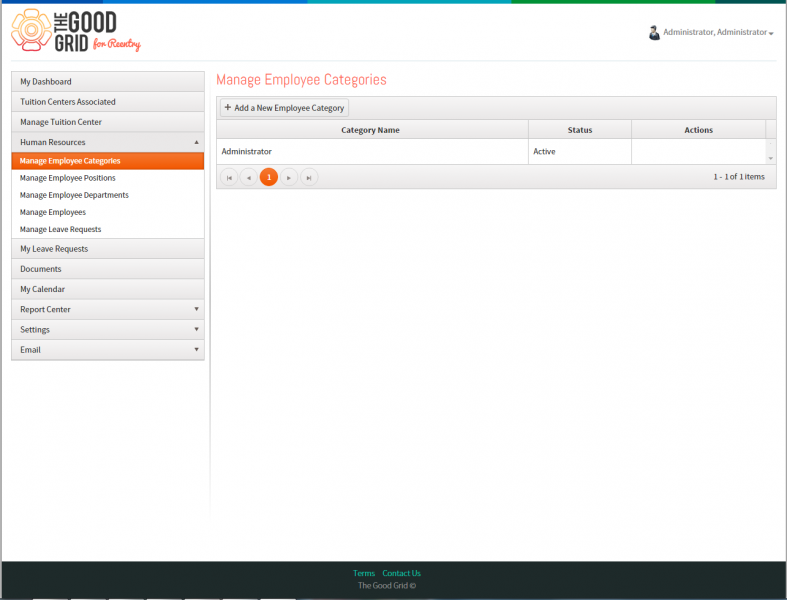This screenshot has height=600, width=787.
Task: Go to last page of categories
Action: (x=309, y=177)
